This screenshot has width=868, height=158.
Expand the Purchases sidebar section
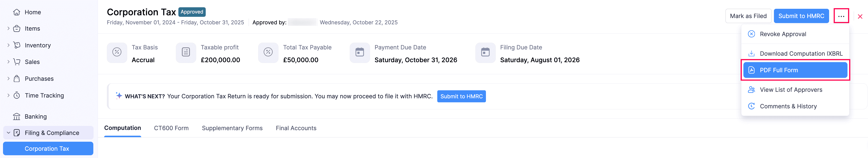pyautogui.click(x=9, y=78)
